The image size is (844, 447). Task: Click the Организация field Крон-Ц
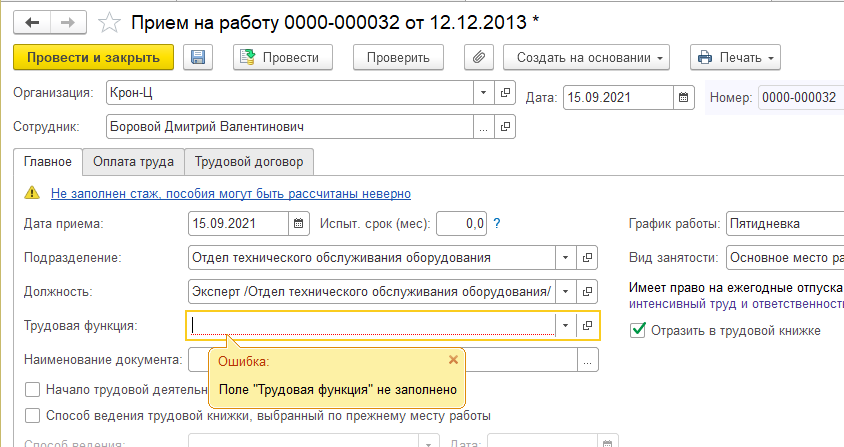[x=290, y=93]
